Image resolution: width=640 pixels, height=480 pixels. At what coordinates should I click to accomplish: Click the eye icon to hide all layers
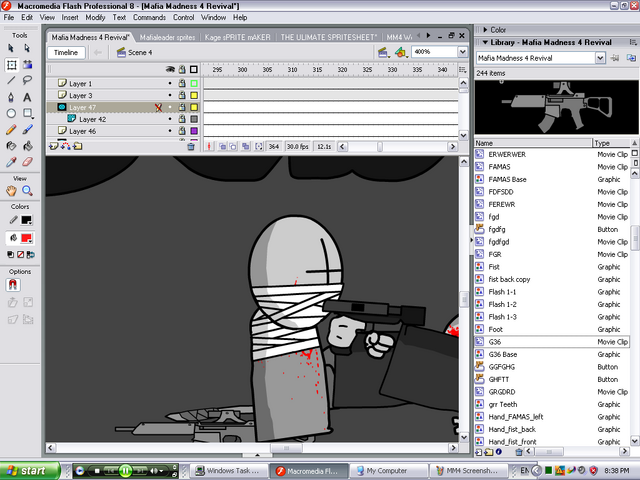coord(170,69)
